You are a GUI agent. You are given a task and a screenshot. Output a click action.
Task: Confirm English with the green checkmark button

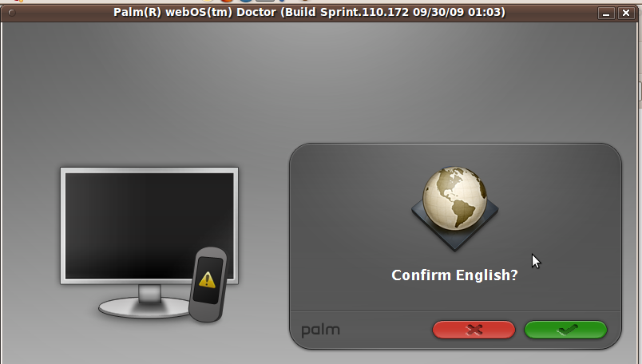tap(565, 330)
